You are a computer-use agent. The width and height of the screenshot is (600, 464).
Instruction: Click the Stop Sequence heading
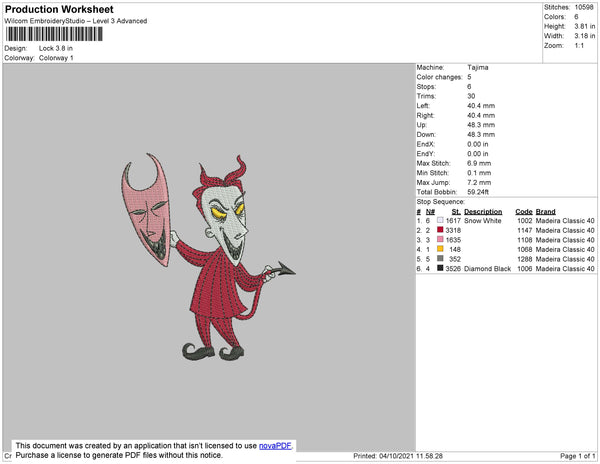click(440, 202)
